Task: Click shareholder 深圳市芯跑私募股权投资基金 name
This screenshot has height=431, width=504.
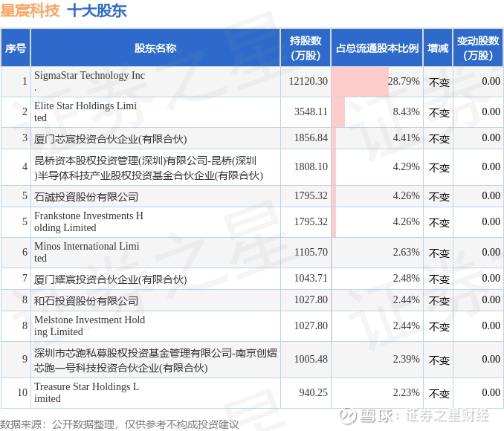Action: pos(155,360)
